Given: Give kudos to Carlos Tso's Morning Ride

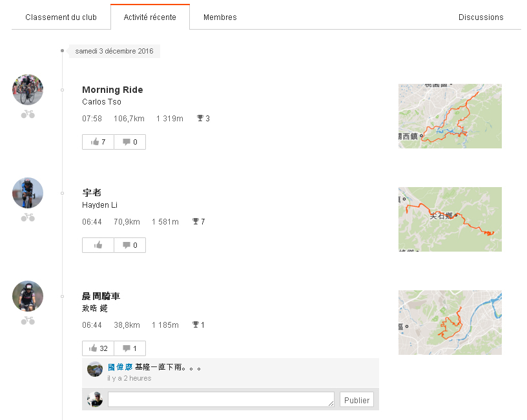Looking at the screenshot, I should coord(98,142).
